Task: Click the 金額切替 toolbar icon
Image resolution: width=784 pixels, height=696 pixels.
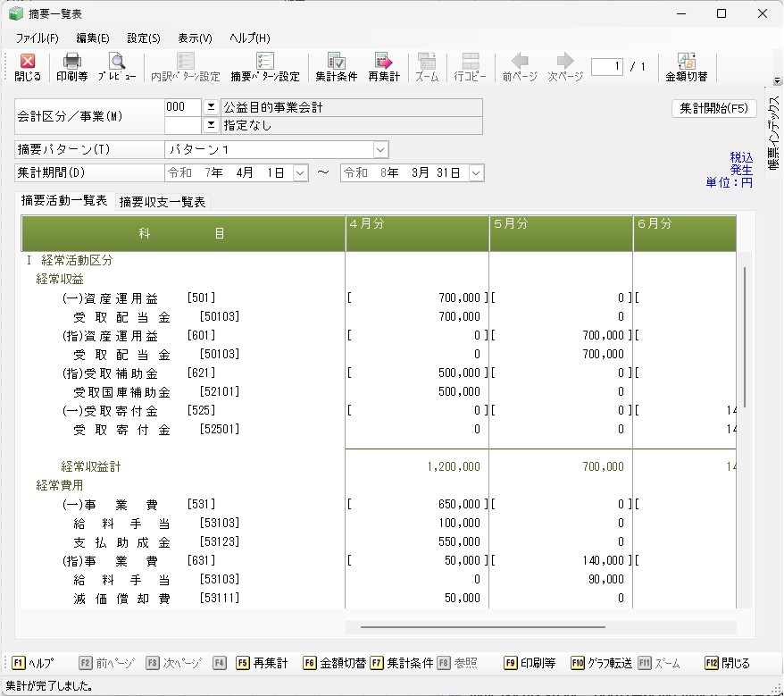Action: (687, 67)
